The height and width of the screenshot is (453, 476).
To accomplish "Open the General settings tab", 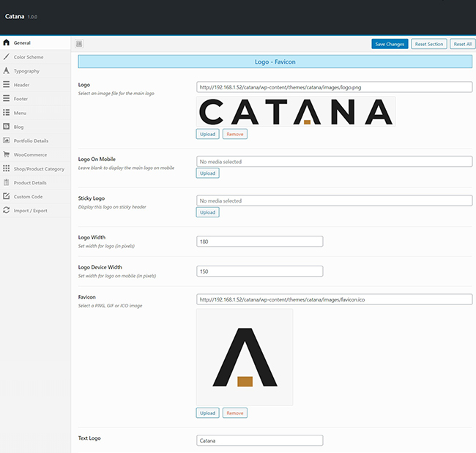I will (x=35, y=42).
